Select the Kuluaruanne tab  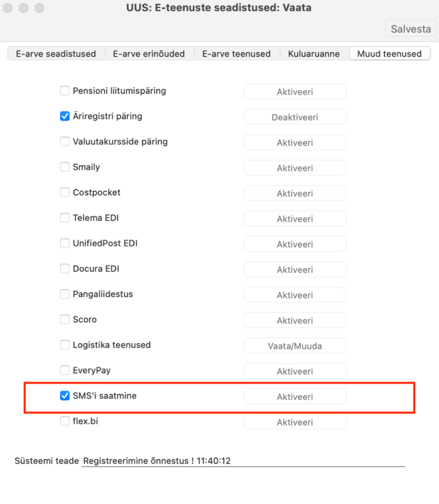tap(314, 53)
